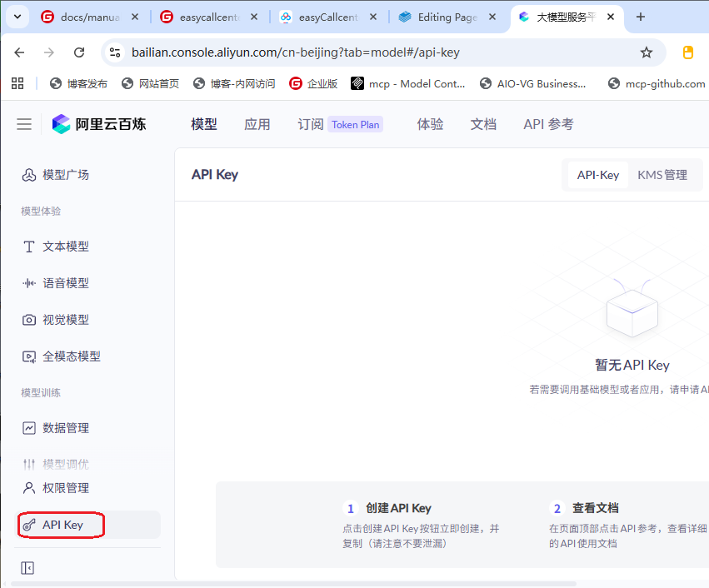Close the easyCallcenter tab with the cloud icon
Screen dimensions: 709x588
[x=373, y=17]
